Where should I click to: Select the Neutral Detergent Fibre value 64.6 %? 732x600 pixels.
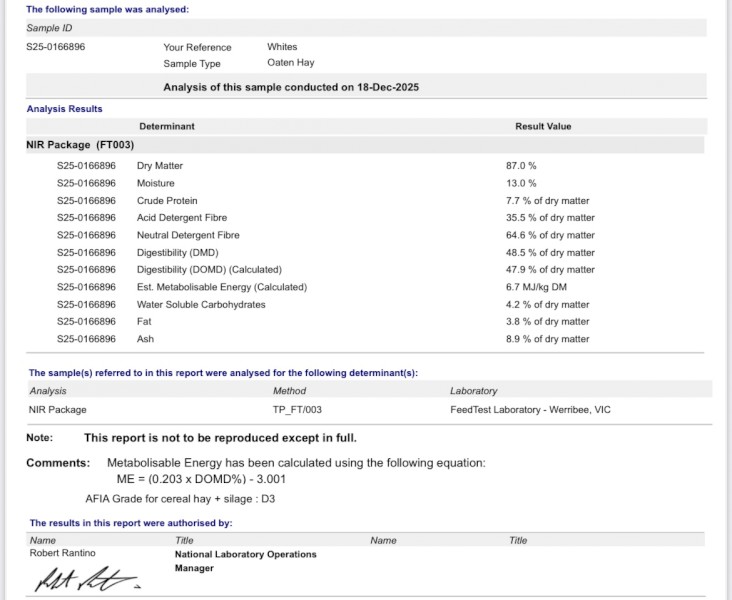tap(550, 235)
